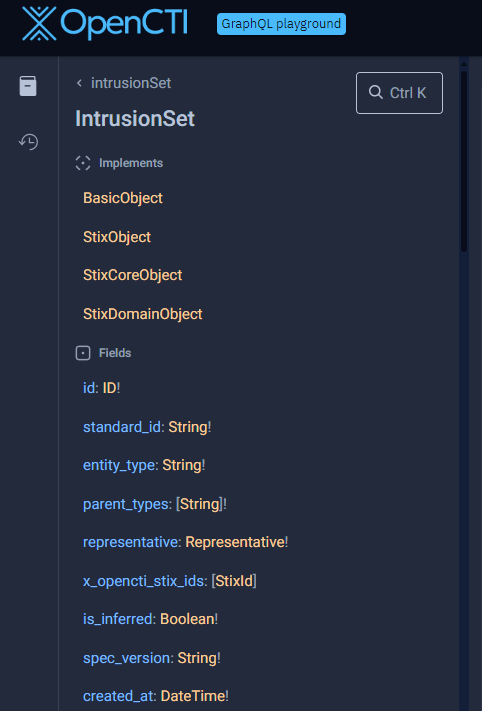Click the OpenCTI logo

click(x=105, y=23)
